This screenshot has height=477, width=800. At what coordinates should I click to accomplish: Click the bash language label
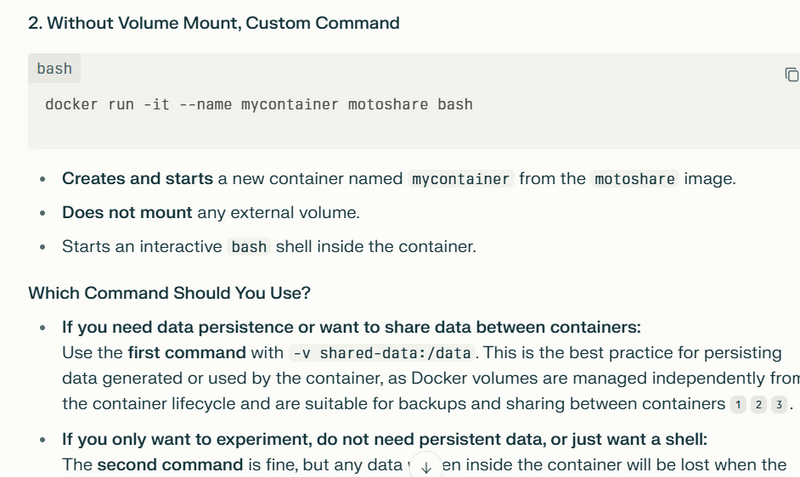[x=54, y=68]
